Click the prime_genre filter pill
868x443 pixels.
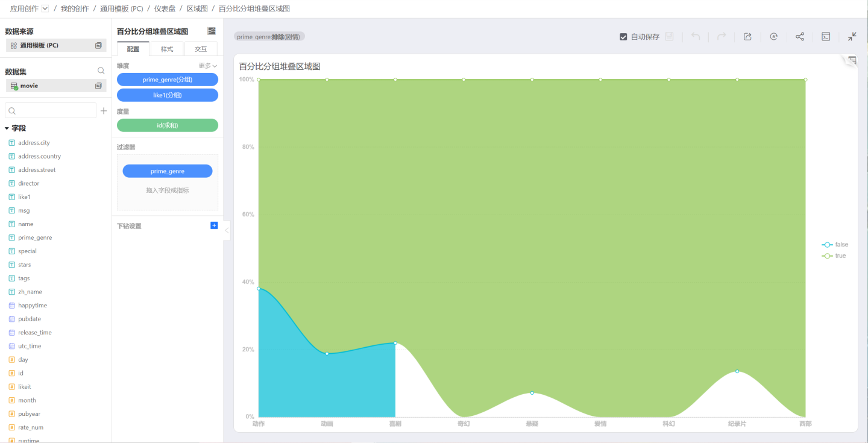point(168,171)
